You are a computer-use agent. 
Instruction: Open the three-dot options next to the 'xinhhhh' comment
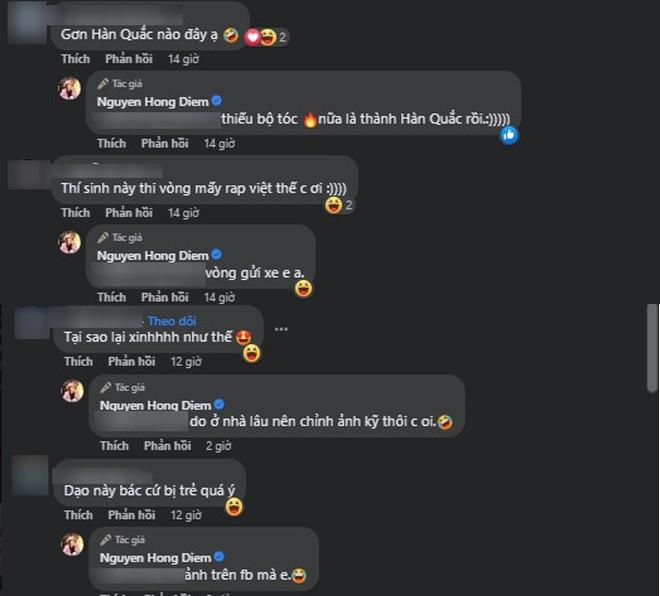coord(281,329)
